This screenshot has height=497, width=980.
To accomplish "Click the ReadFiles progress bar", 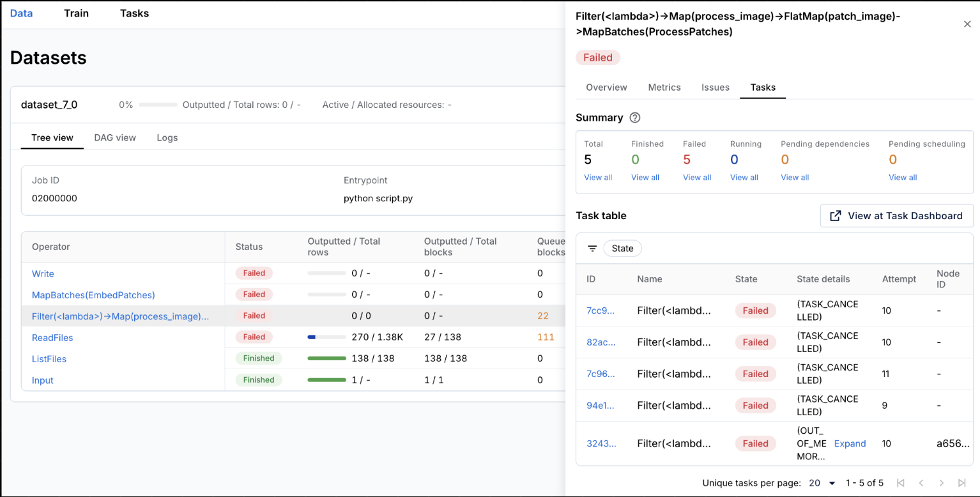I will (x=327, y=337).
